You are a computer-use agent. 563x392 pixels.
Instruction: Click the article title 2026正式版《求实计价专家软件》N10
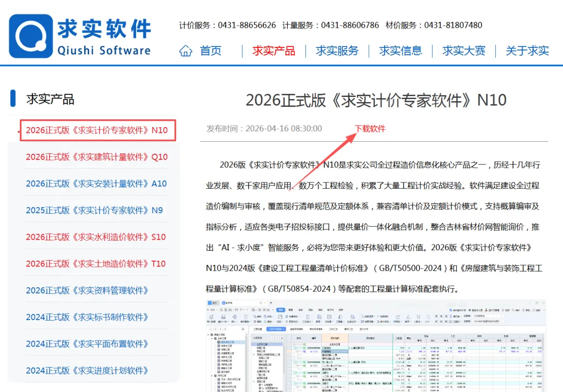coord(376,100)
